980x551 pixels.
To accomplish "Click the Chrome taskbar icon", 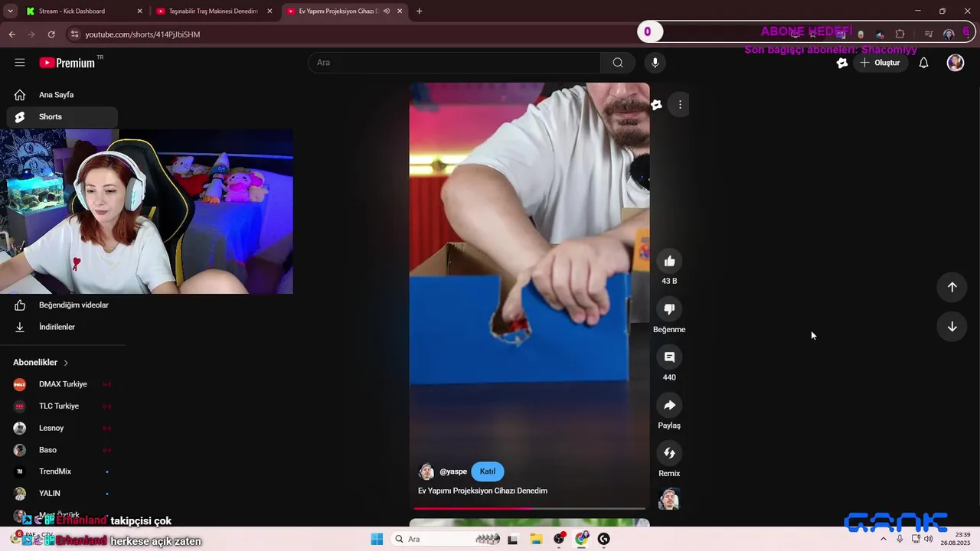I will 582,540.
